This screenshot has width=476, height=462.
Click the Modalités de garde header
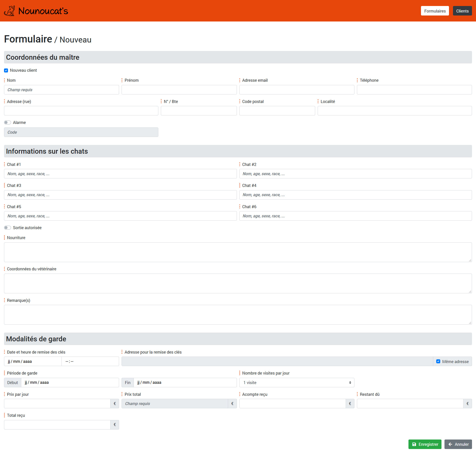pos(238,339)
